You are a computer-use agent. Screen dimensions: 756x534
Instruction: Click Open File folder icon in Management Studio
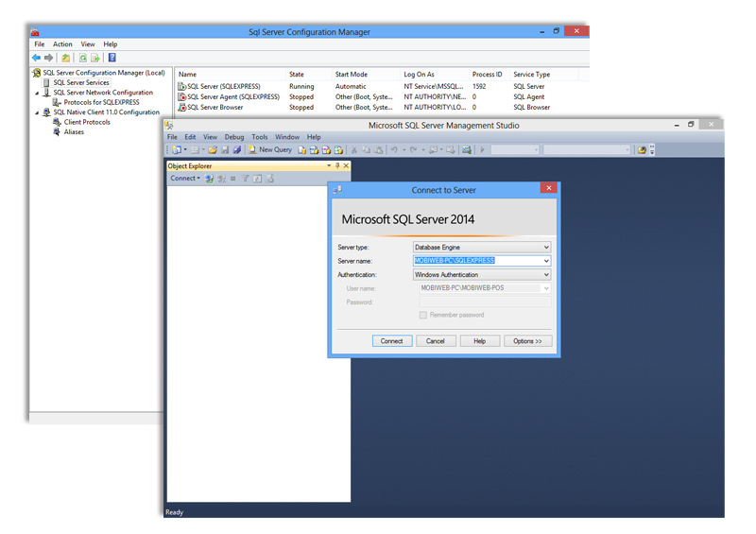(213, 150)
